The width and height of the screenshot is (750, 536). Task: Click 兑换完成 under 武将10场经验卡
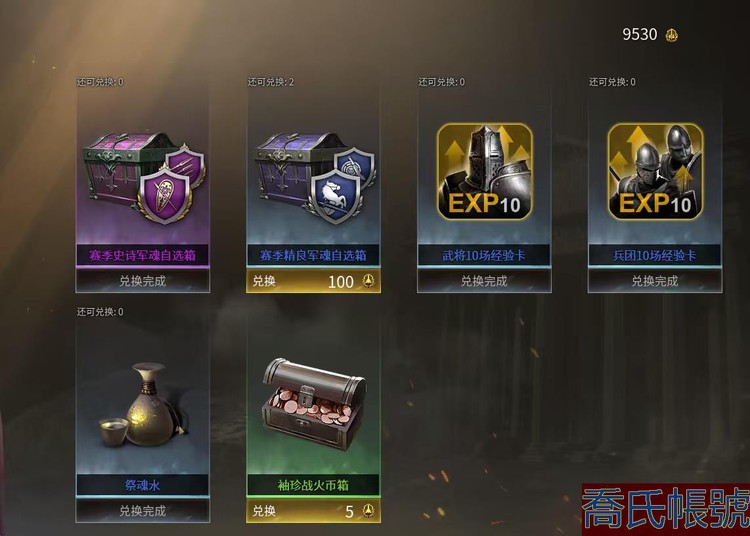click(484, 281)
